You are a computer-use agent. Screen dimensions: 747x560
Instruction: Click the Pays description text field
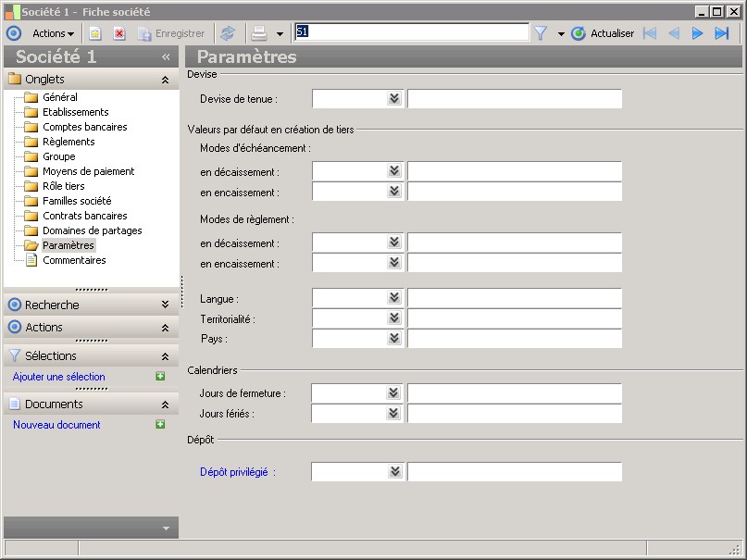pos(515,339)
